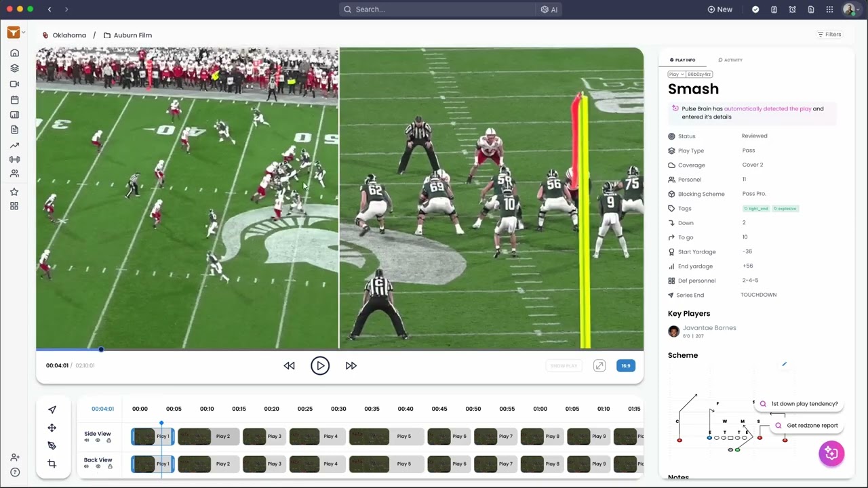The image size is (868, 488).
Task: Click the fullscreen expand icon in player
Action: [x=599, y=365]
